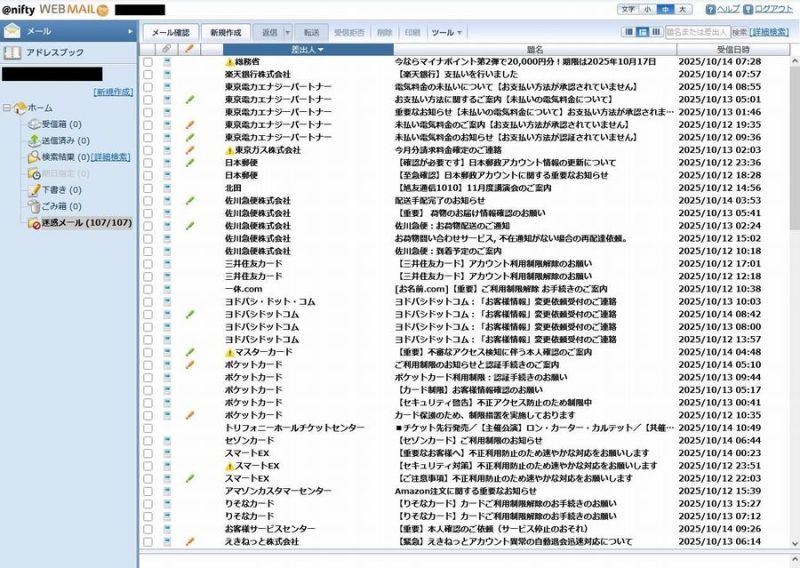The height and width of the screenshot is (568, 800).
Task: Click the subject or sender search field
Action: click(697, 32)
